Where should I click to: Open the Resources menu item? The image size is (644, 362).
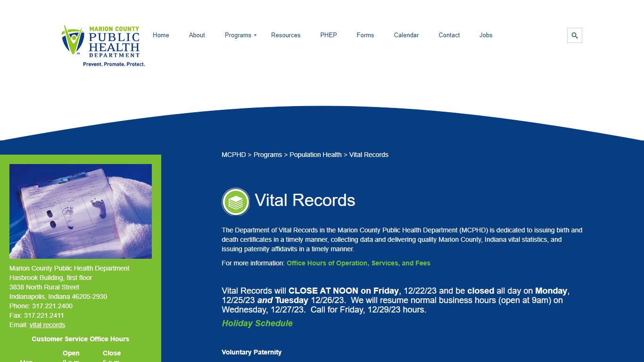[x=286, y=35]
